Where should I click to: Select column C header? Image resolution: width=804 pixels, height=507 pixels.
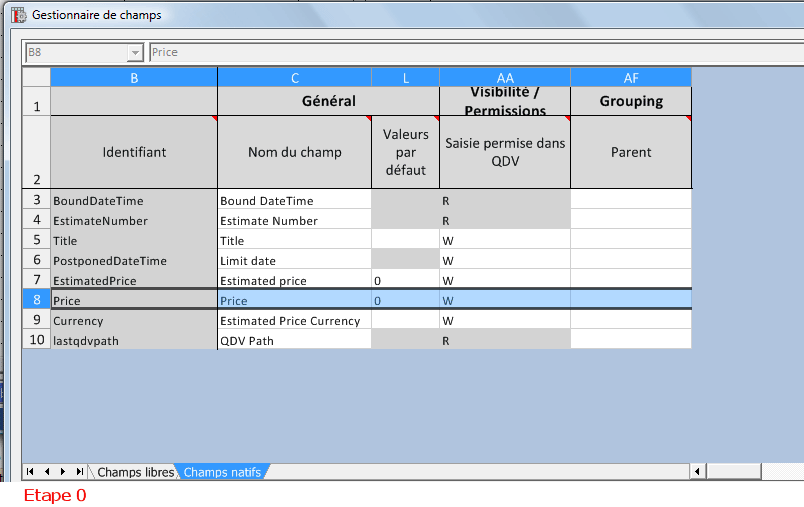[x=295, y=78]
